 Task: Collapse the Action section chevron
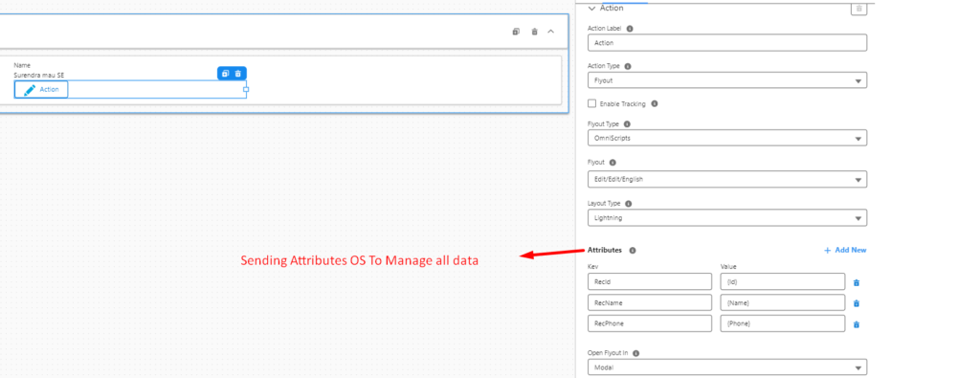tap(591, 8)
